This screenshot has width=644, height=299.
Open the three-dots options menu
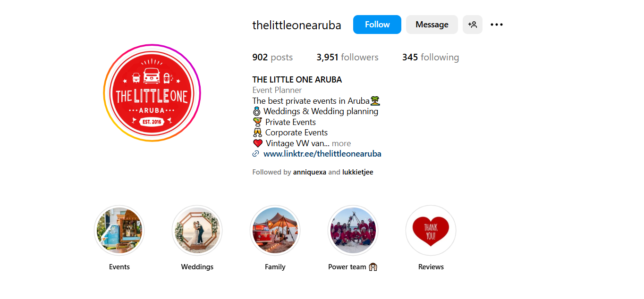497,25
